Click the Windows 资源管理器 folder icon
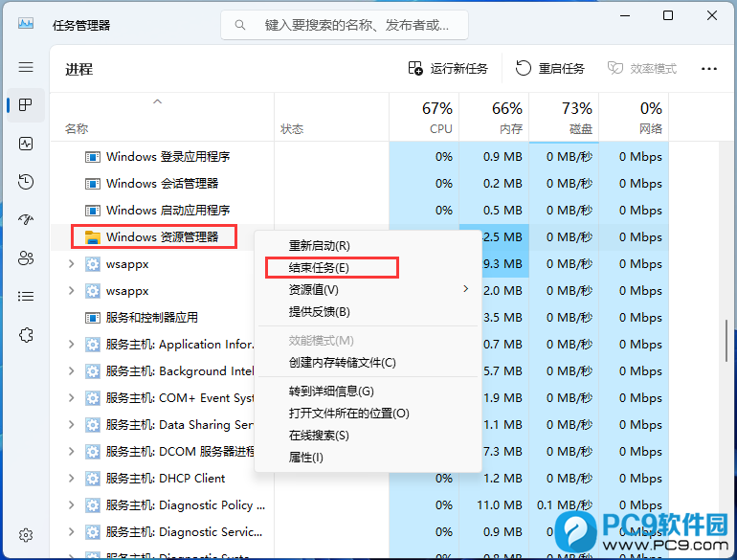 point(93,237)
